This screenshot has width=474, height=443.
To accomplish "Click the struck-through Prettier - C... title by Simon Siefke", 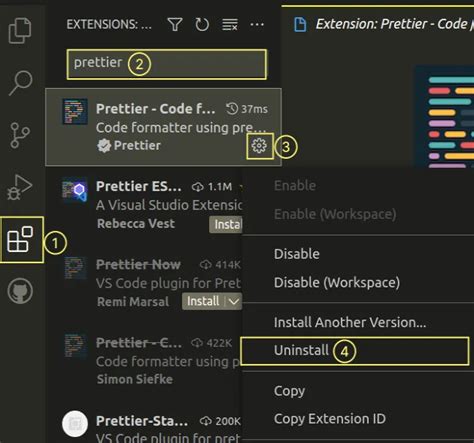I will [139, 343].
